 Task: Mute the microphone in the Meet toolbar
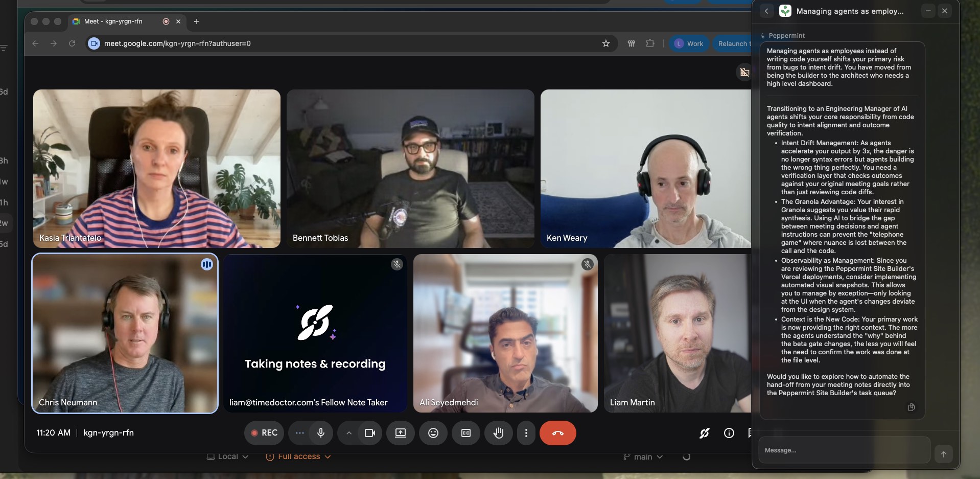click(321, 433)
